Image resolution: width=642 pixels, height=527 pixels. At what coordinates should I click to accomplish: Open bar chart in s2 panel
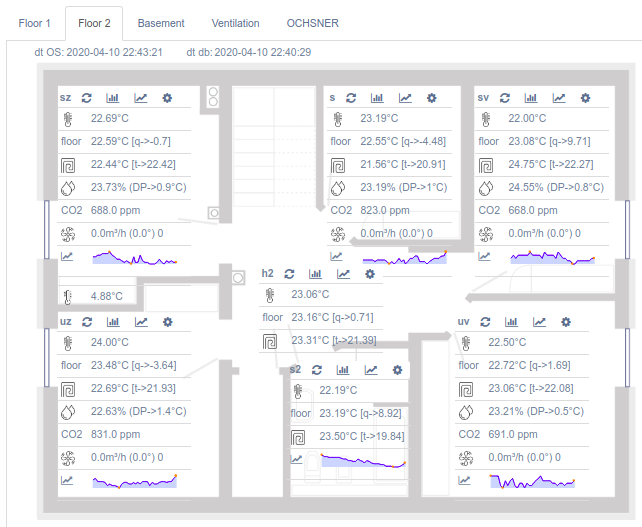343,369
